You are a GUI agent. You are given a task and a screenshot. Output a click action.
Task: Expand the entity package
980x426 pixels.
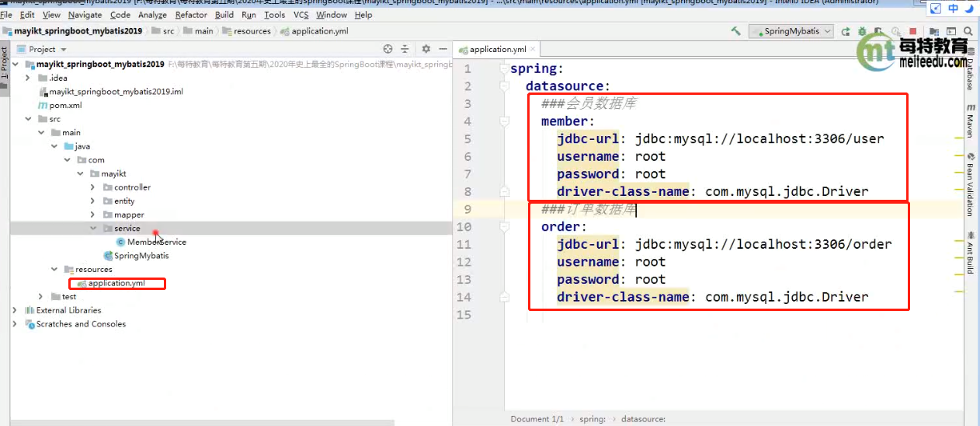point(93,201)
